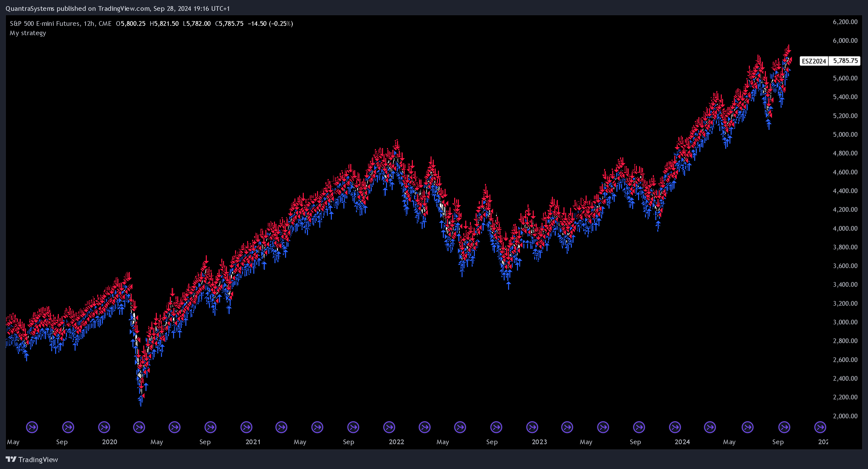Viewport: 868px width, 469px height.
Task: Click the 2023 label on the time axis
Action: (x=539, y=442)
